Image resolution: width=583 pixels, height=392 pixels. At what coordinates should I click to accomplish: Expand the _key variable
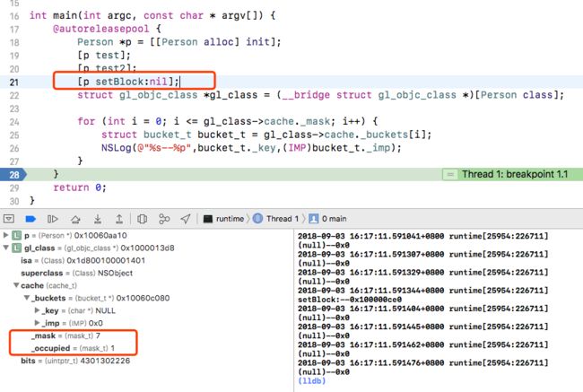[37, 310]
